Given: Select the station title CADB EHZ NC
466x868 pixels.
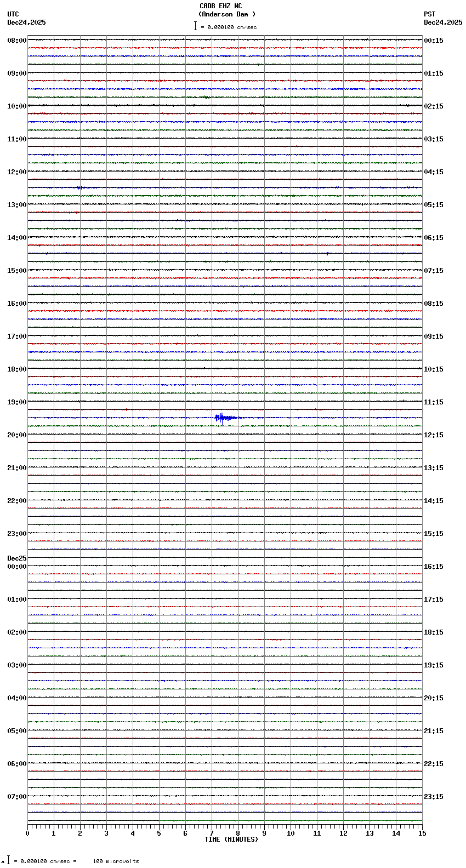Looking at the screenshot, I should pyautogui.click(x=220, y=6).
